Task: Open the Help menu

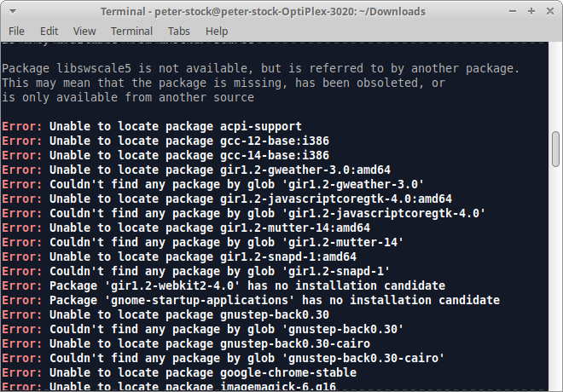Action: coord(217,32)
